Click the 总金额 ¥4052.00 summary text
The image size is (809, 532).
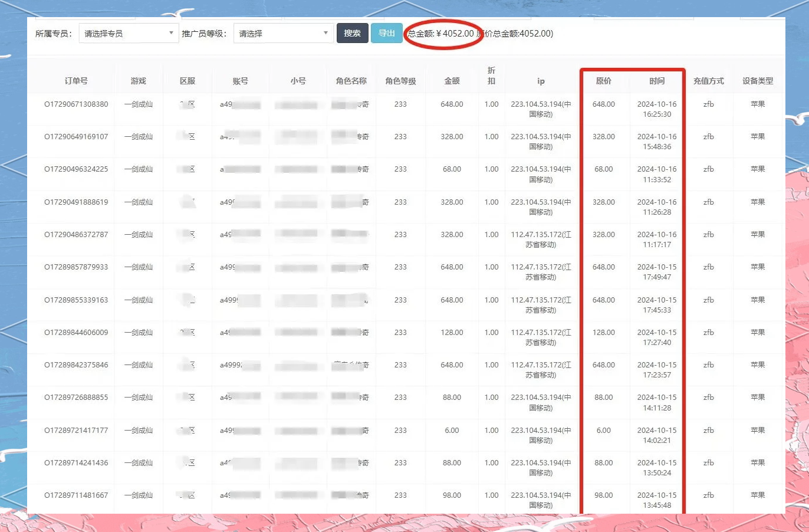point(441,34)
